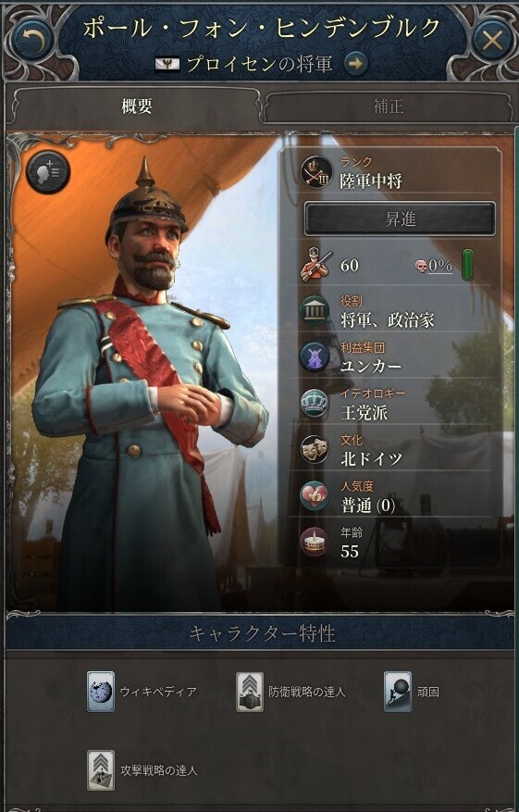The width and height of the screenshot is (519, 812).
Task: Switch to the 補正 tab
Action: [389, 106]
